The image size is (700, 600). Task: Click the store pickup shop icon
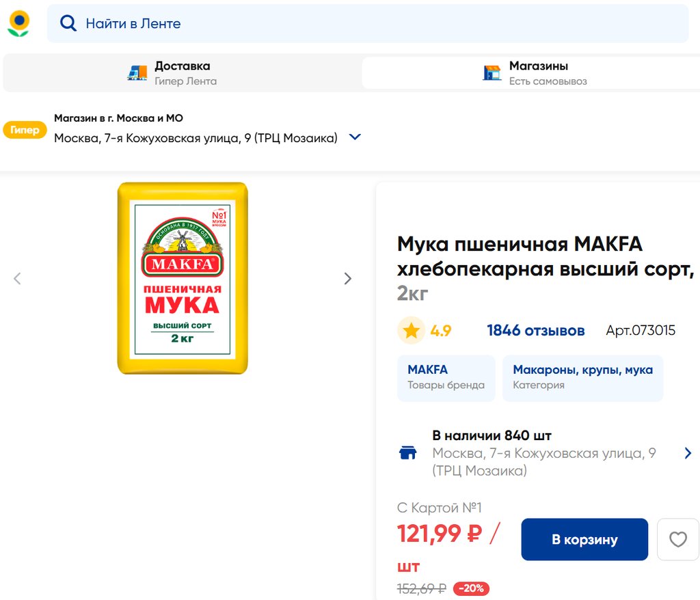tap(492, 73)
